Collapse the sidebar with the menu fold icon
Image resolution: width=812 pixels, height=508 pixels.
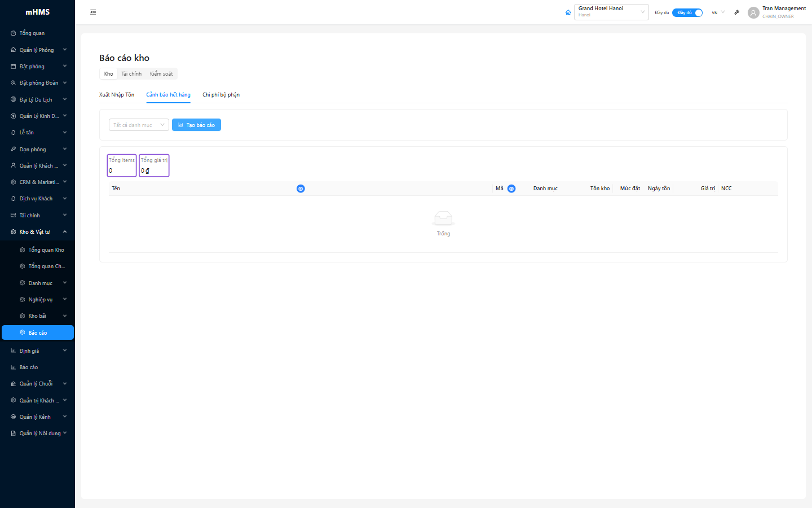click(93, 12)
